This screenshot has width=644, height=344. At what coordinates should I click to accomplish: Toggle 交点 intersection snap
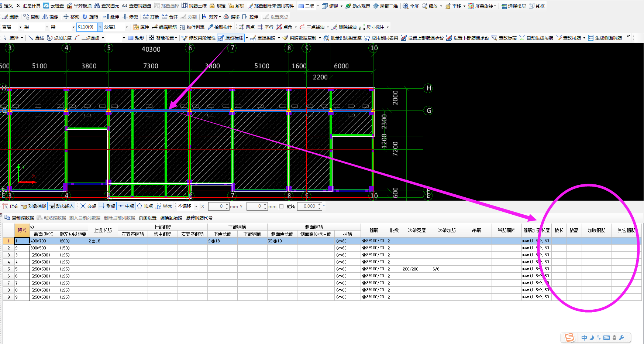pos(88,206)
